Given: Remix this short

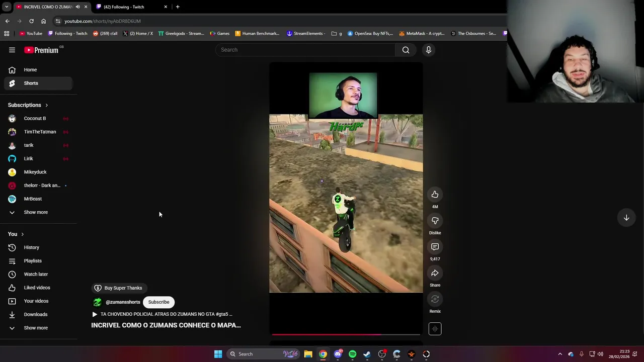Looking at the screenshot, I should [x=435, y=299].
